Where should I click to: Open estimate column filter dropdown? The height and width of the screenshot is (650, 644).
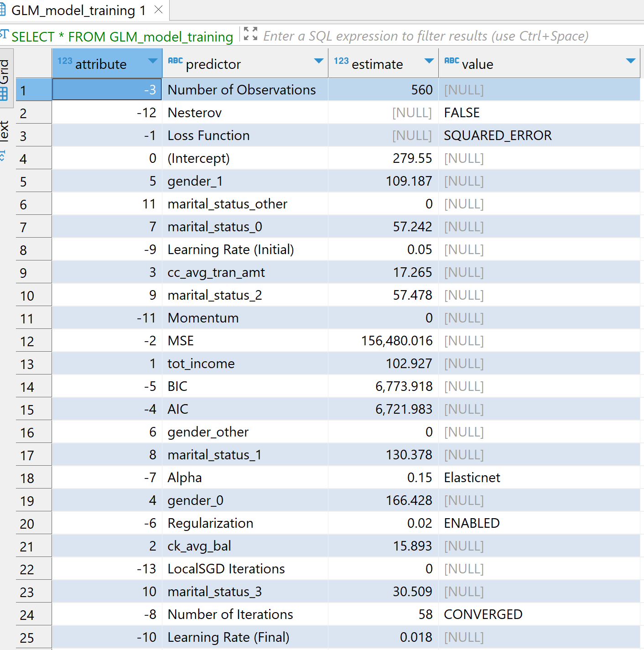click(x=429, y=61)
